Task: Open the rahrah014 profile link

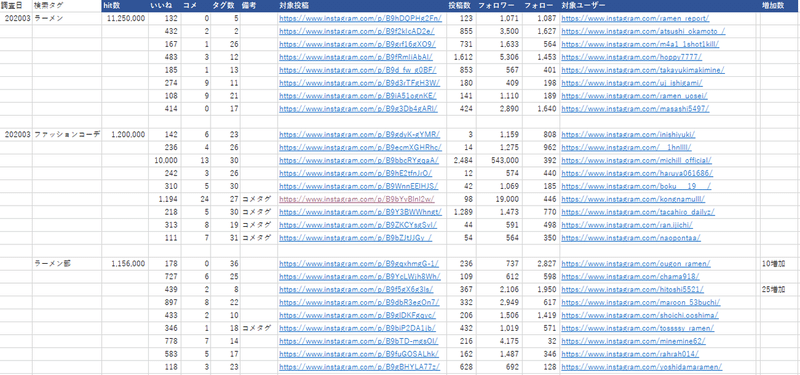Action: tap(630, 354)
